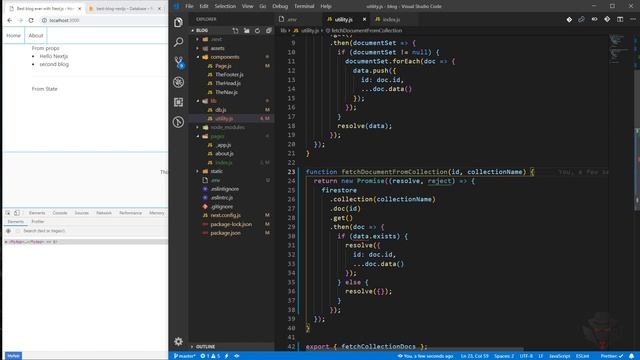Toggle DevTools device toolbar icon
The width and height of the screenshot is (640, 360).
tap(17, 213)
